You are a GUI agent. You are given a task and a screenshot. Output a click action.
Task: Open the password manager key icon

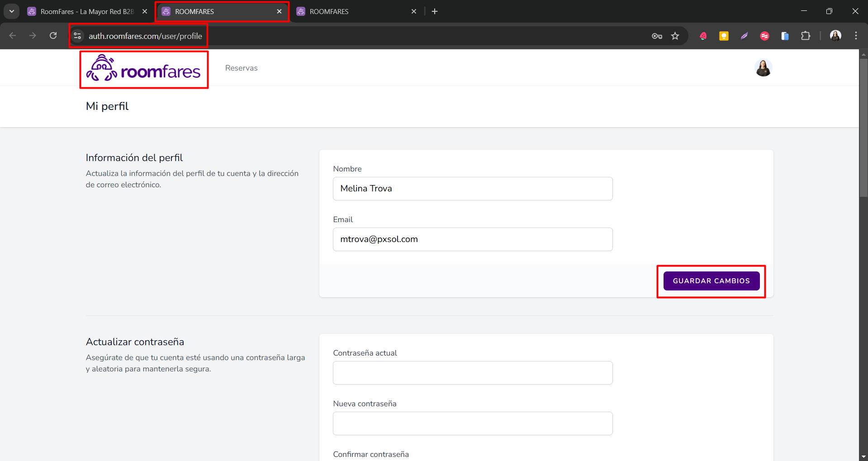[x=657, y=36]
